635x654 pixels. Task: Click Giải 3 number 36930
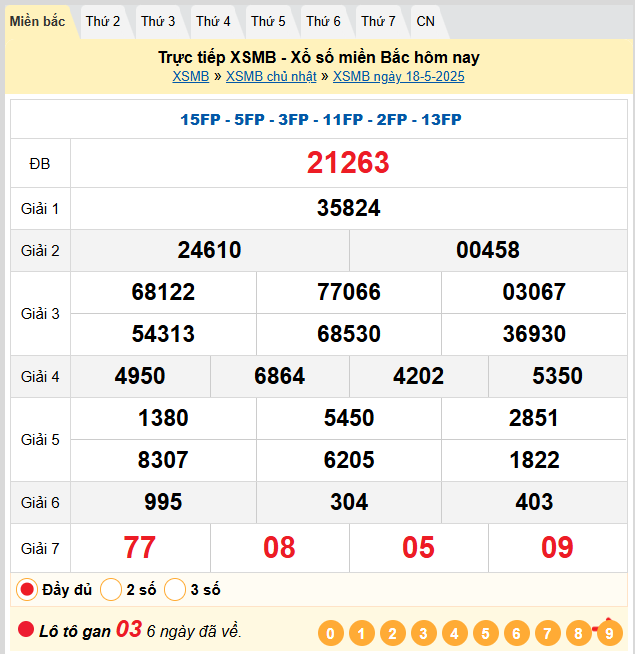click(534, 334)
